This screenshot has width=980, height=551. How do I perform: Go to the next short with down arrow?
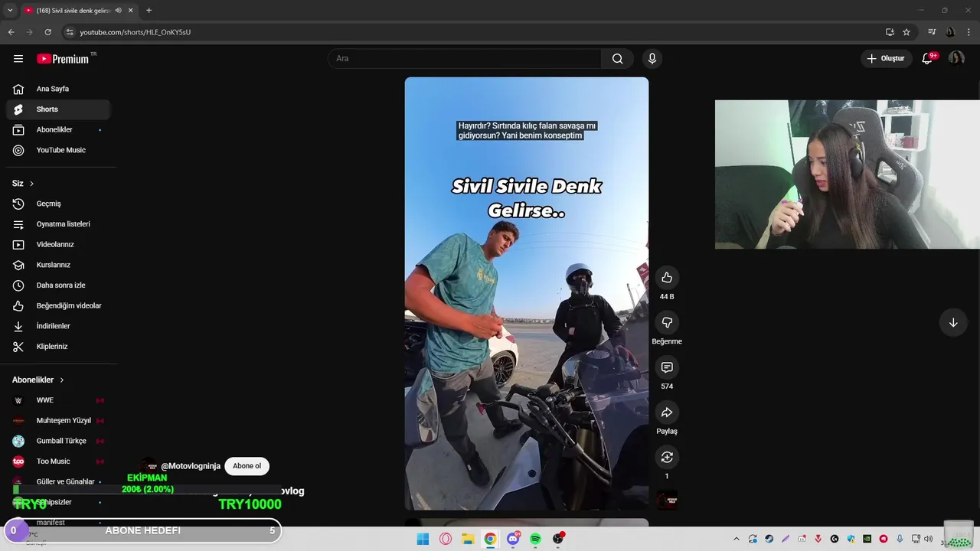click(953, 322)
